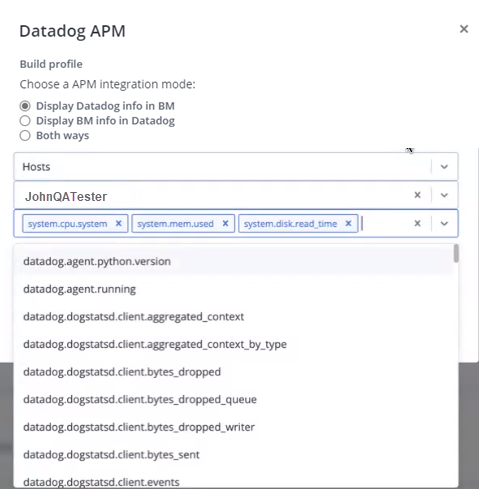481x490 pixels.
Task: Open the JohnQATester host selector
Action: tap(236, 195)
